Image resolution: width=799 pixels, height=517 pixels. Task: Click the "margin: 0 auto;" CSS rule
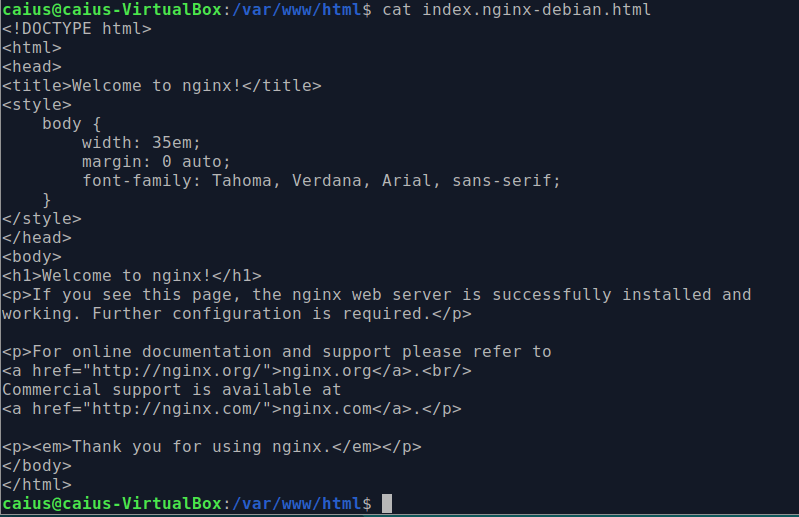click(156, 162)
